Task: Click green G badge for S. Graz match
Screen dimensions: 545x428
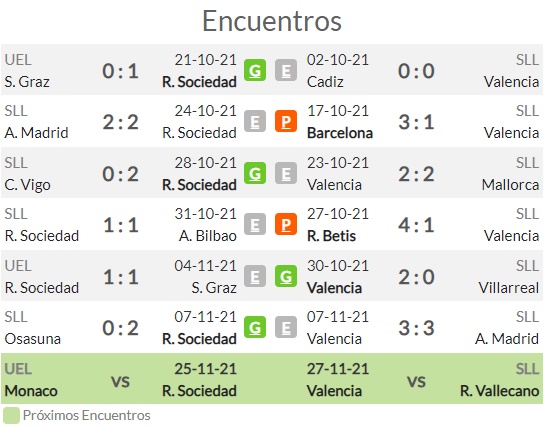Action: coord(255,70)
